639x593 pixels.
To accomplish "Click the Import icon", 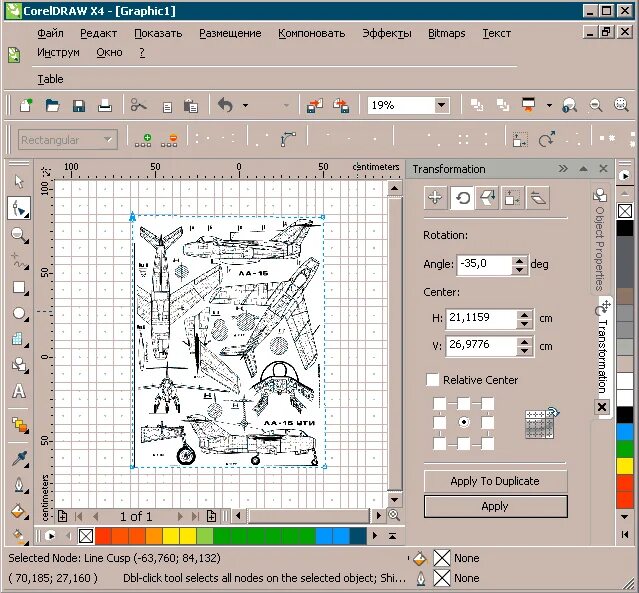I will (x=315, y=106).
